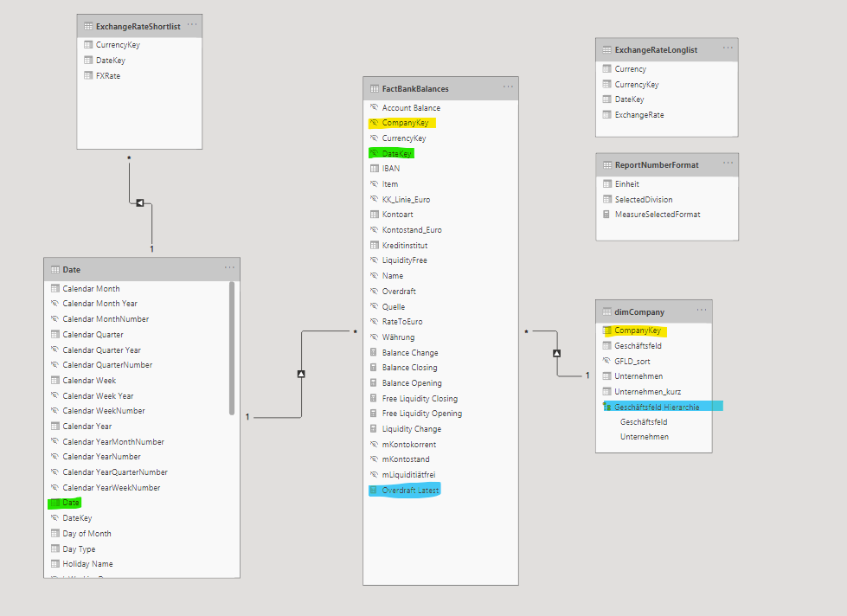This screenshot has width=847, height=616.
Task: Select LiquidityFree field
Action: (404, 260)
